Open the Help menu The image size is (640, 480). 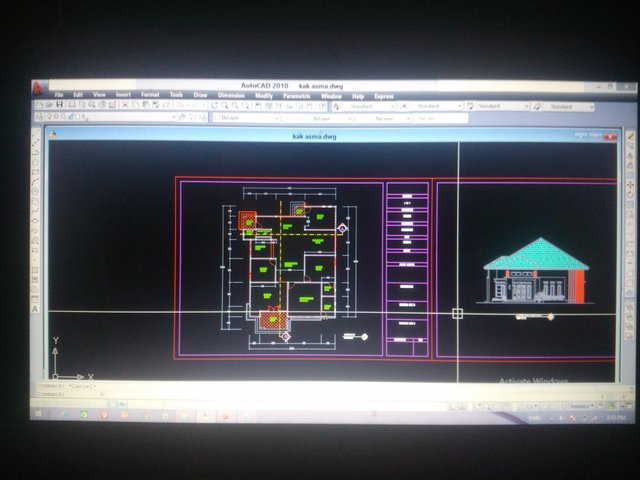(358, 96)
